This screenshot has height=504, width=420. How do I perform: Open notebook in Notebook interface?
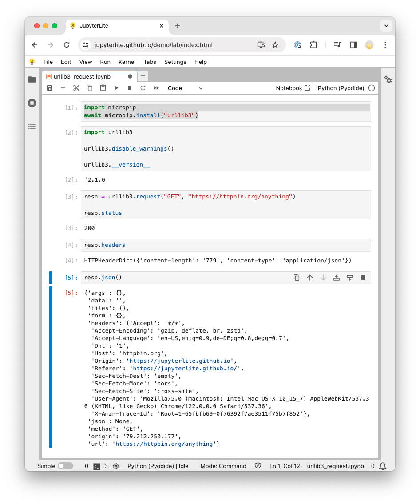point(293,88)
